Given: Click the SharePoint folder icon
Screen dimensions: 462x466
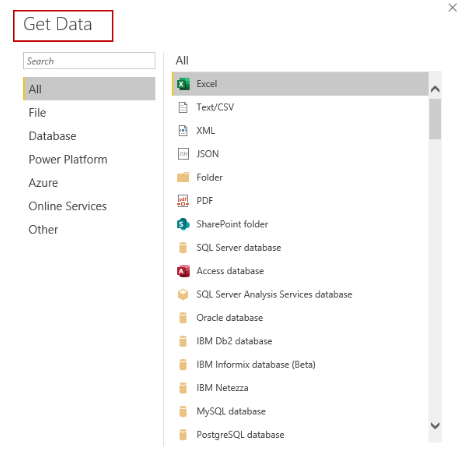Looking at the screenshot, I should coord(183,224).
